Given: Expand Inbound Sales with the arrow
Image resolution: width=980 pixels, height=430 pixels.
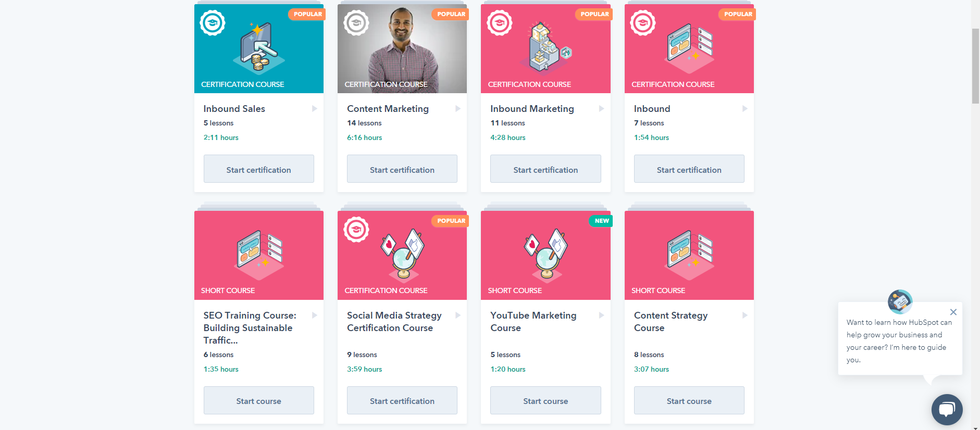Looking at the screenshot, I should pos(315,109).
